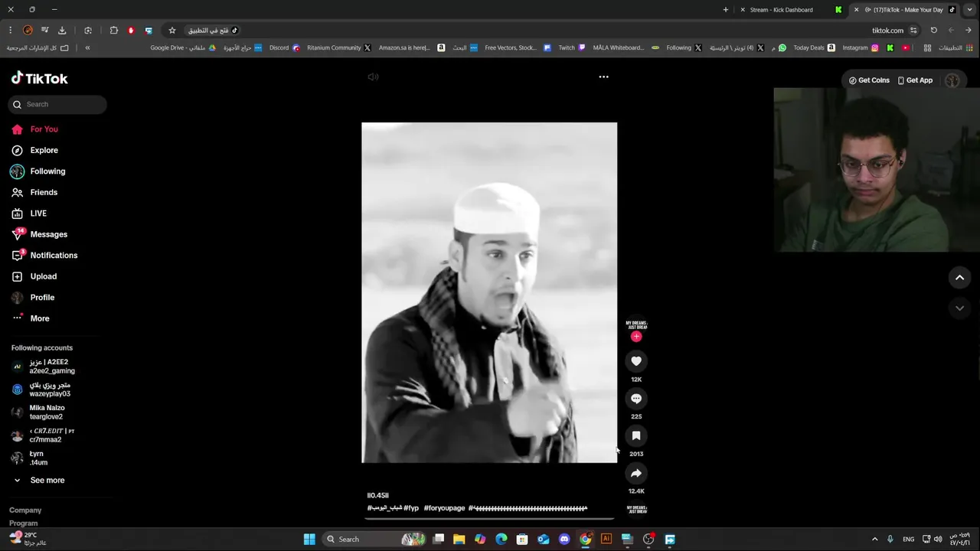Screen dimensions: 980x551
Task: Bookmark this page with the star icon
Action: pos(172,31)
